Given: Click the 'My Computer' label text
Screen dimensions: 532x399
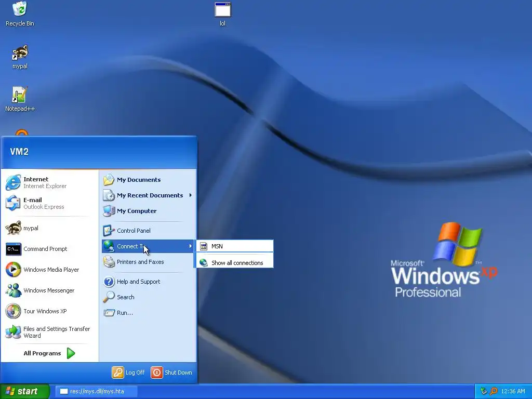Looking at the screenshot, I should coord(137,211).
